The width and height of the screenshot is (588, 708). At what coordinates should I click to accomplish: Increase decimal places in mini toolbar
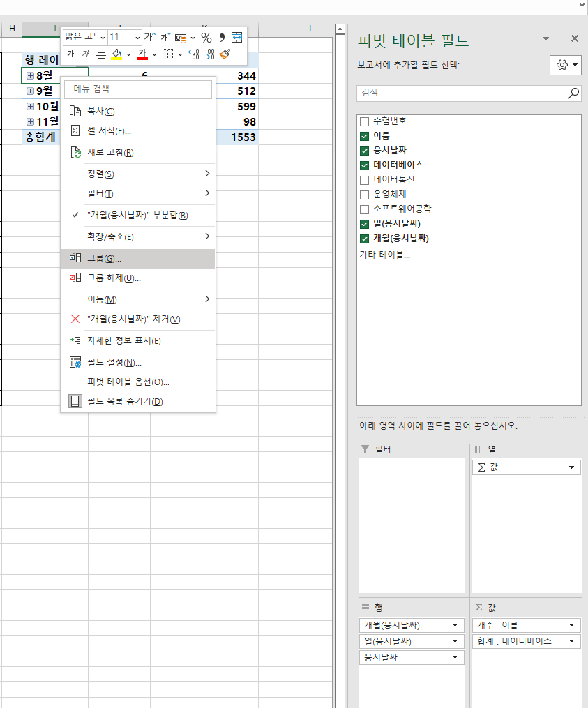click(194, 54)
